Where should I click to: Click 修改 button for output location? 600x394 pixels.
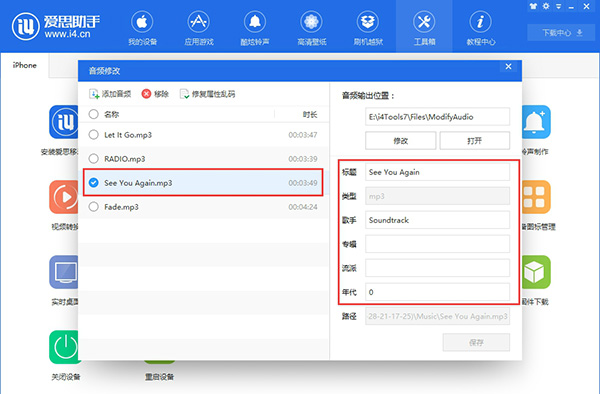pyautogui.click(x=401, y=141)
